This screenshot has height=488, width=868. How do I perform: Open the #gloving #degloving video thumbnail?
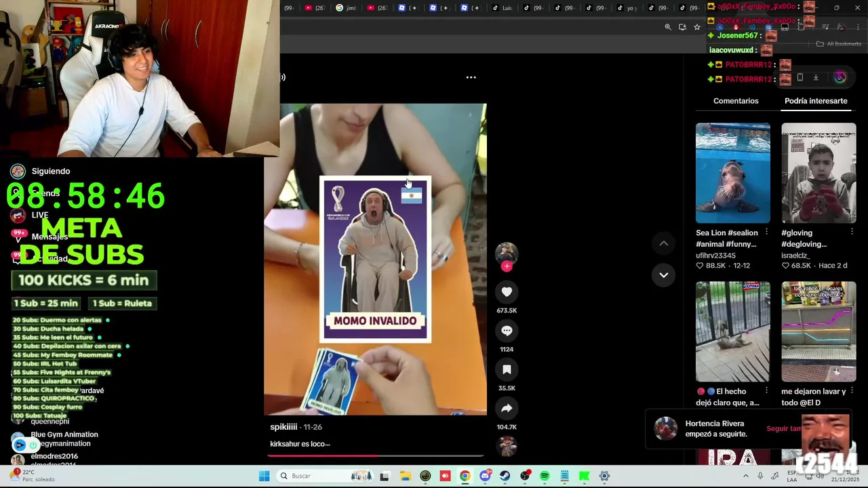click(818, 173)
